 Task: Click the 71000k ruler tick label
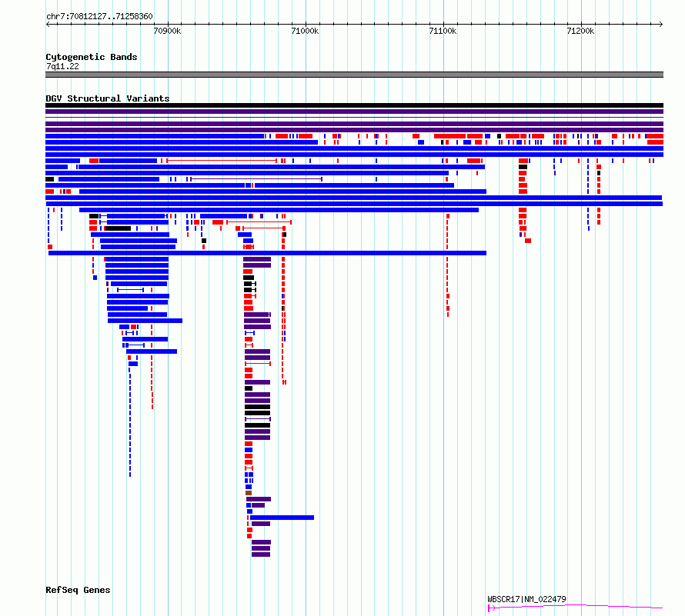coord(305,31)
